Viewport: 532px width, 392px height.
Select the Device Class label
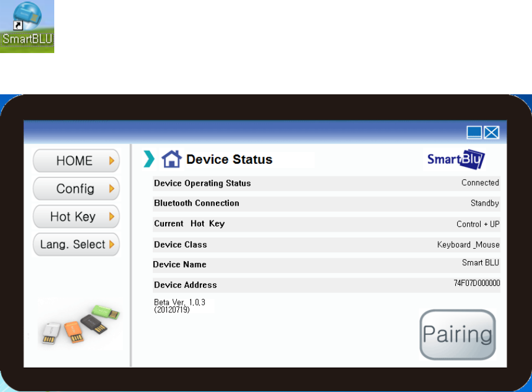[180, 245]
